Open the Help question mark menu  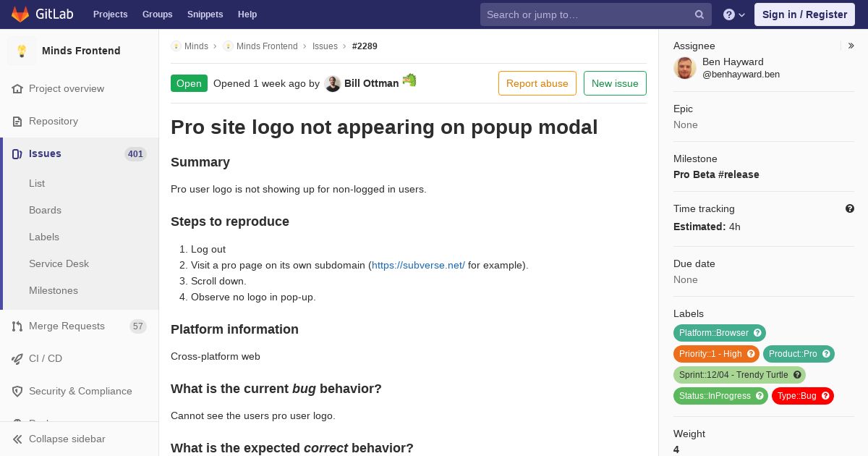tap(734, 14)
